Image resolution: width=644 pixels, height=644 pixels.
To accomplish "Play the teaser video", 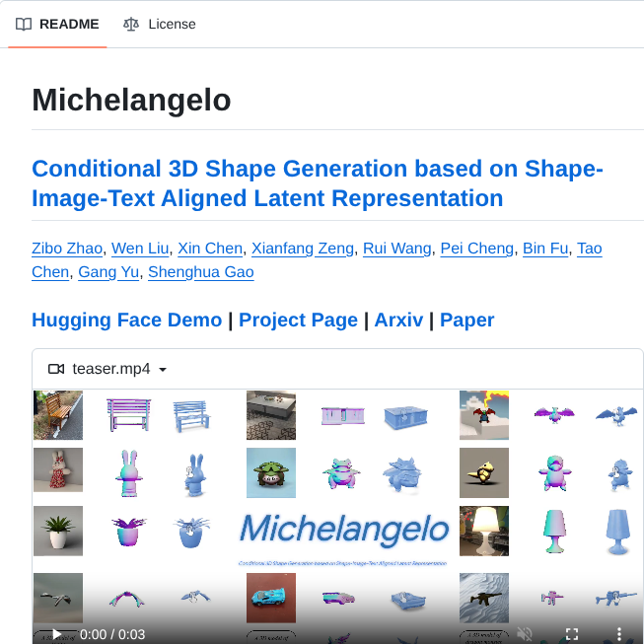I will pyautogui.click(x=56, y=634).
